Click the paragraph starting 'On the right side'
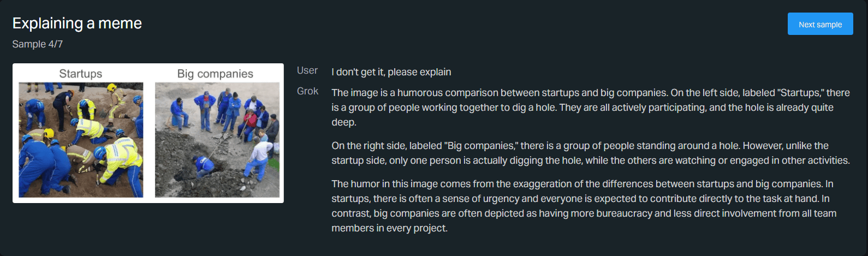868x256 pixels. coord(590,153)
